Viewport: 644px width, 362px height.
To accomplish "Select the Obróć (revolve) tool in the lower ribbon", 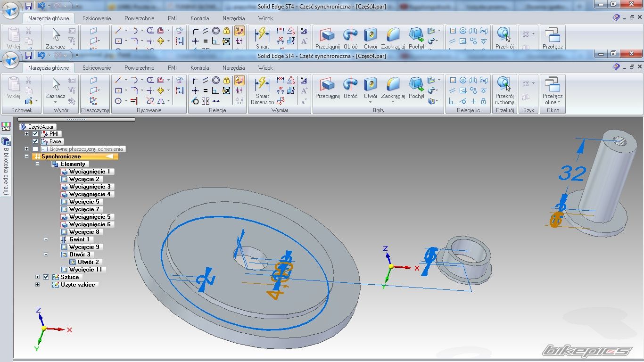I will 350,88.
